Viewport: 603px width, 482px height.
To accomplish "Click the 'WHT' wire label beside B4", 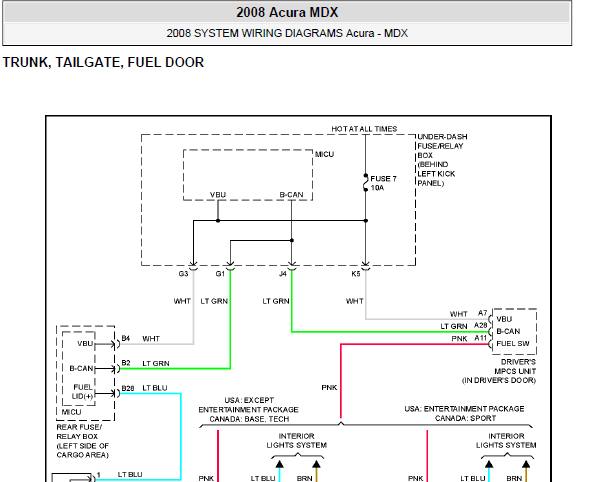I will [151, 339].
